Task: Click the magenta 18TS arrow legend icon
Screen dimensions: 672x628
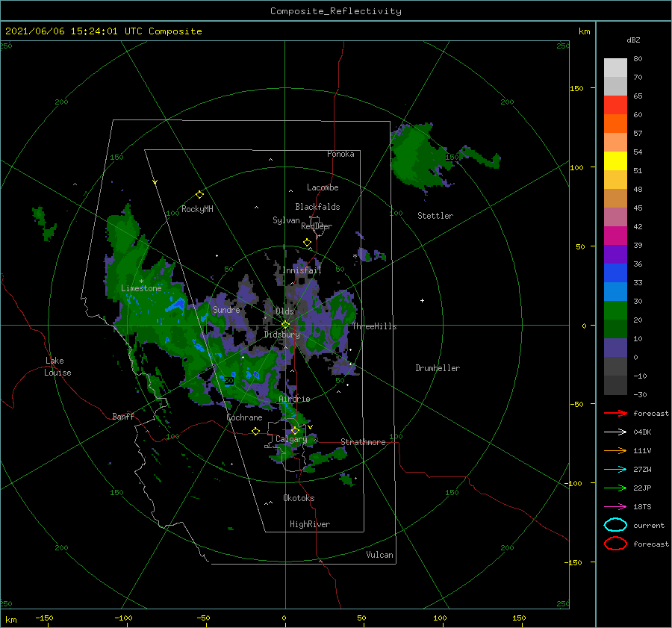Action: (615, 507)
